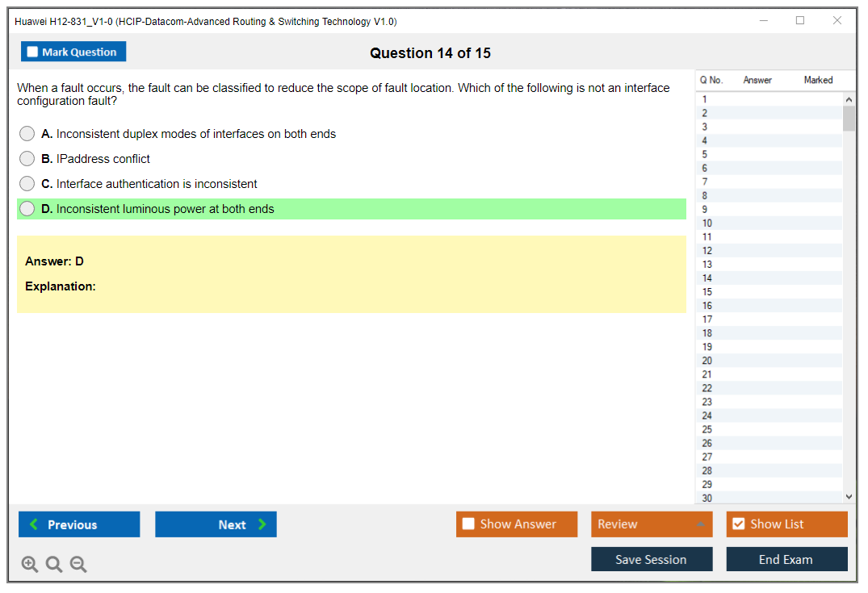
Task: Go to the Next question
Action: tap(216, 524)
